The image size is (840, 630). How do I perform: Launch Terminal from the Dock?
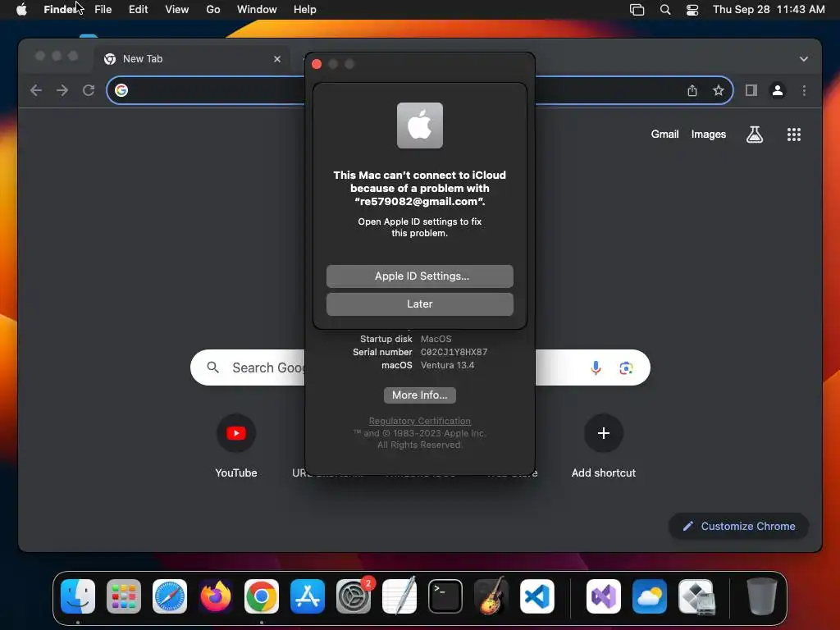(445, 596)
